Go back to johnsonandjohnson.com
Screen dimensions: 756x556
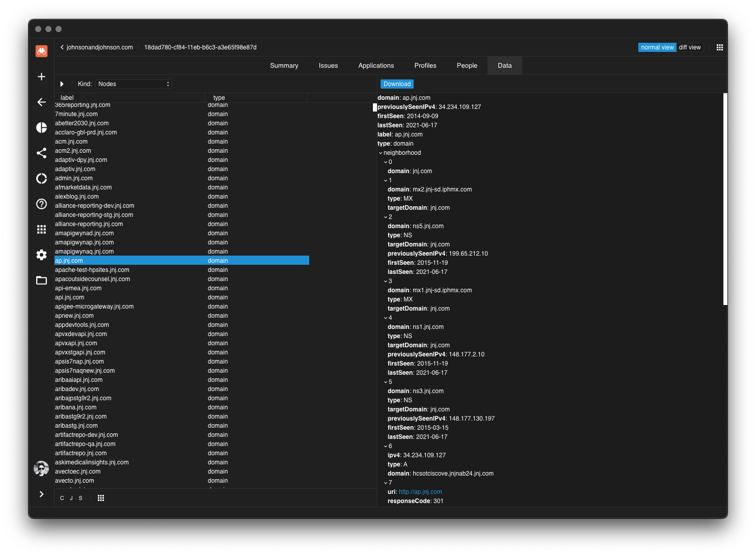97,47
